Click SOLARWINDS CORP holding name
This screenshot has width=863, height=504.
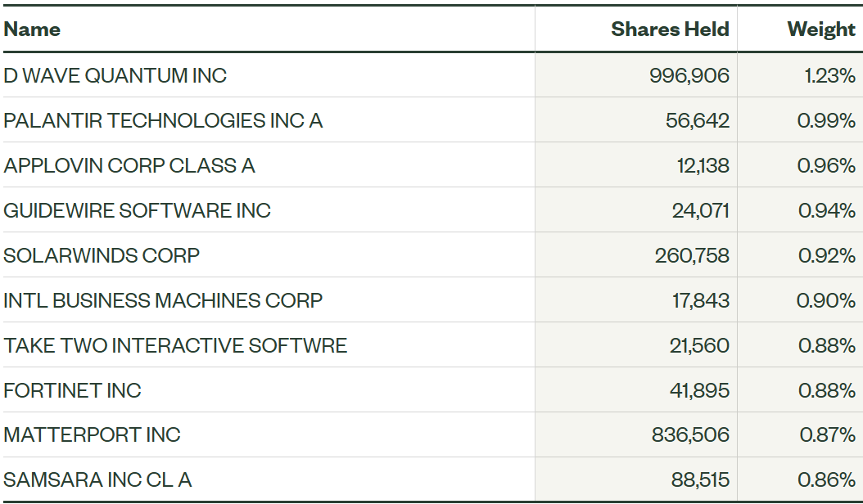click(x=102, y=255)
